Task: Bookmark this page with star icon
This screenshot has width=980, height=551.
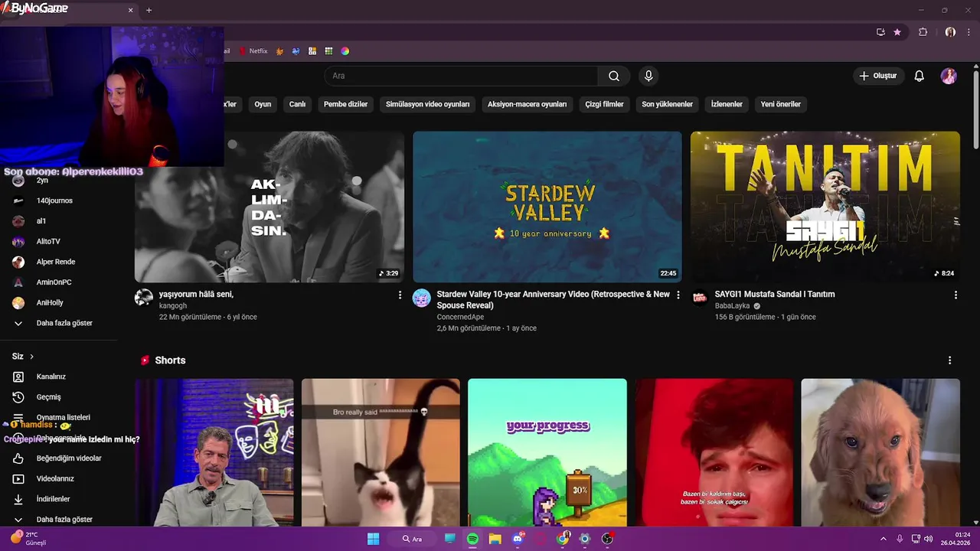Action: [897, 32]
